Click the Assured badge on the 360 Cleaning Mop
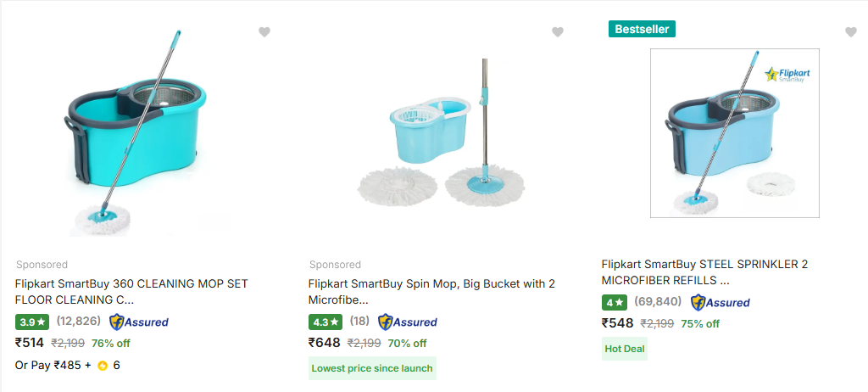 coord(140,322)
